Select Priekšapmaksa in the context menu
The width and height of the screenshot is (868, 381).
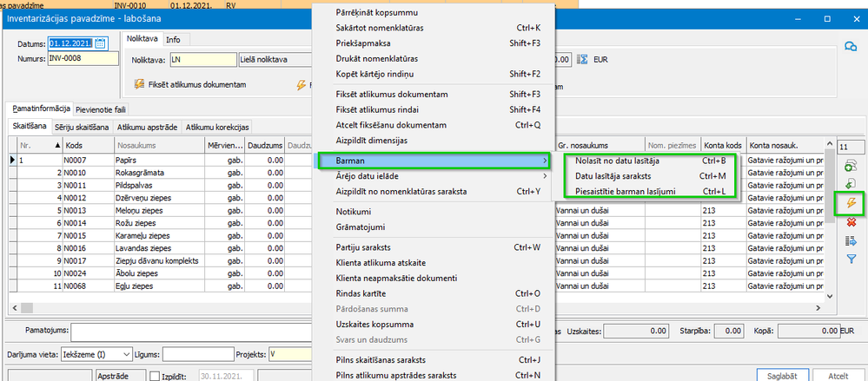(433, 43)
